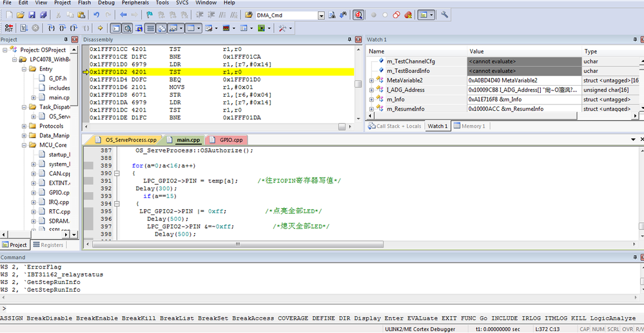Open the Toolbox dropdown arrow
The height and width of the screenshot is (333, 644).
[290, 28]
